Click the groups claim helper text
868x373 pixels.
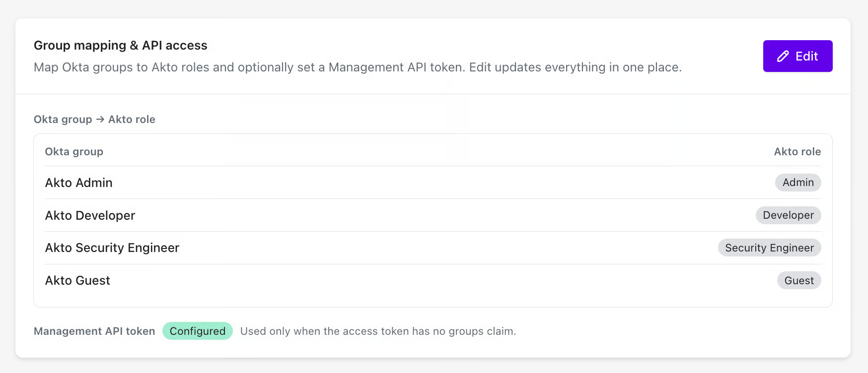(x=378, y=331)
